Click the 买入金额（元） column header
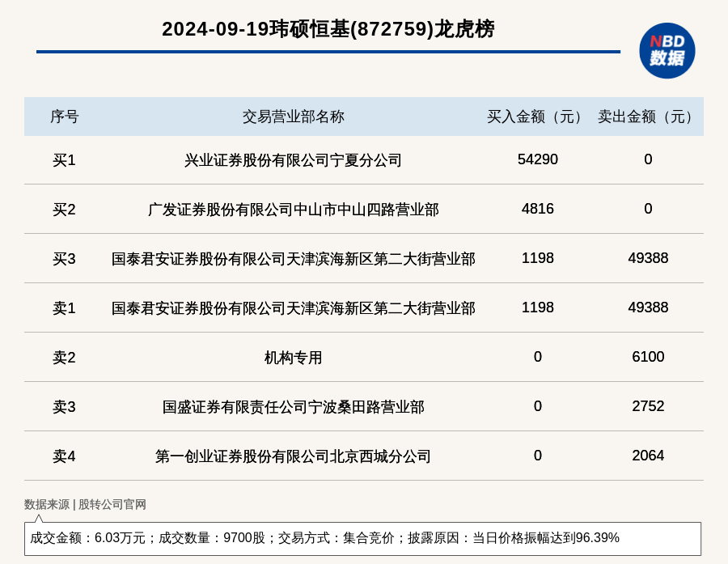The image size is (728, 564). pos(537,117)
